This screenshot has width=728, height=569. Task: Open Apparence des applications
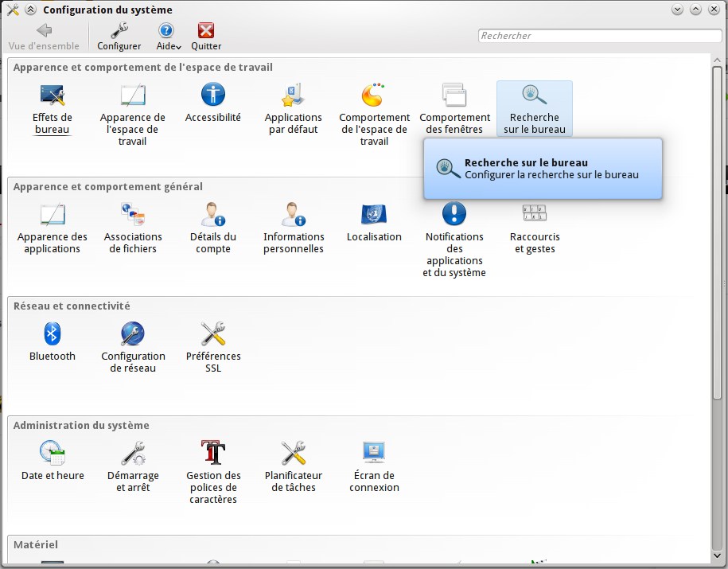52,228
